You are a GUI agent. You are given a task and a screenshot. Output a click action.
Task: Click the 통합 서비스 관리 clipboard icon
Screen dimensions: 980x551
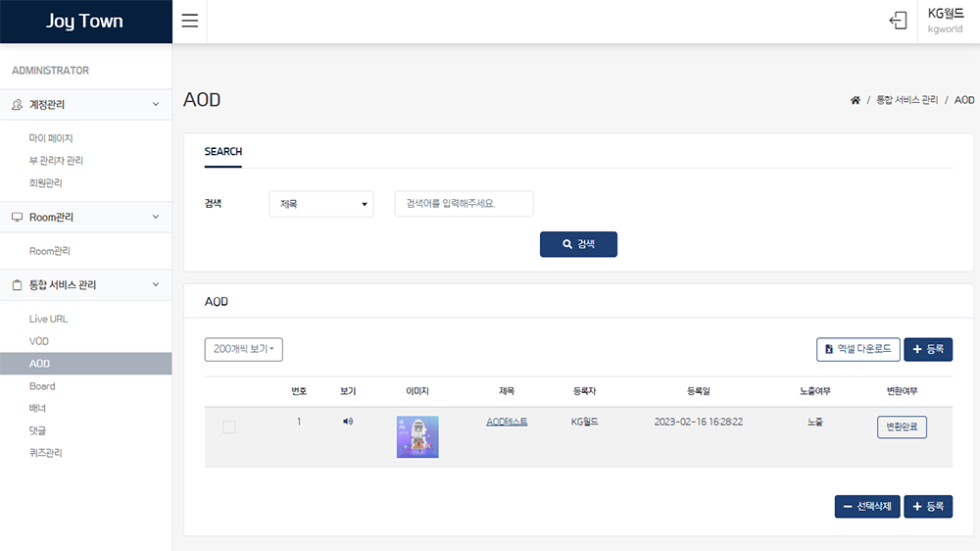(17, 285)
